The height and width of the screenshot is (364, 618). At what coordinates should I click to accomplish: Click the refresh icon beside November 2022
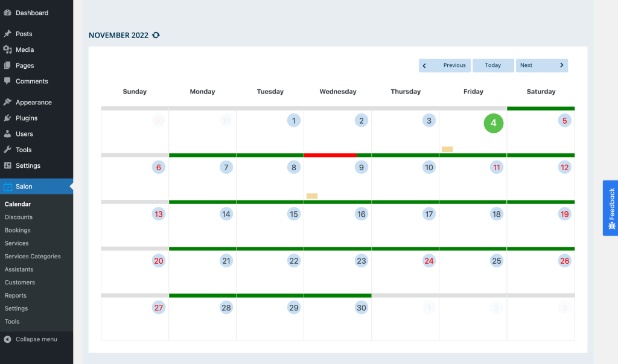pos(156,36)
